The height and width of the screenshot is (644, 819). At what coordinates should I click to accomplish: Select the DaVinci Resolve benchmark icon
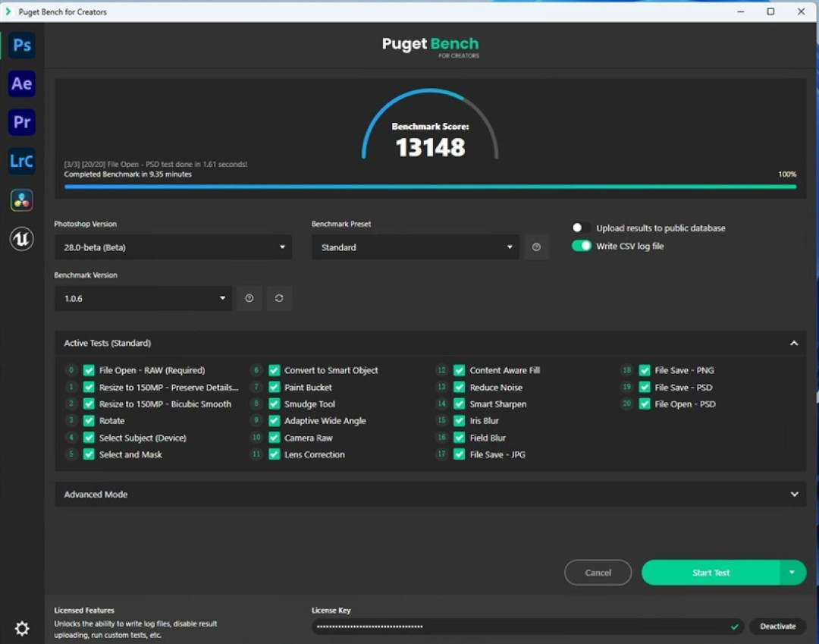tap(21, 200)
